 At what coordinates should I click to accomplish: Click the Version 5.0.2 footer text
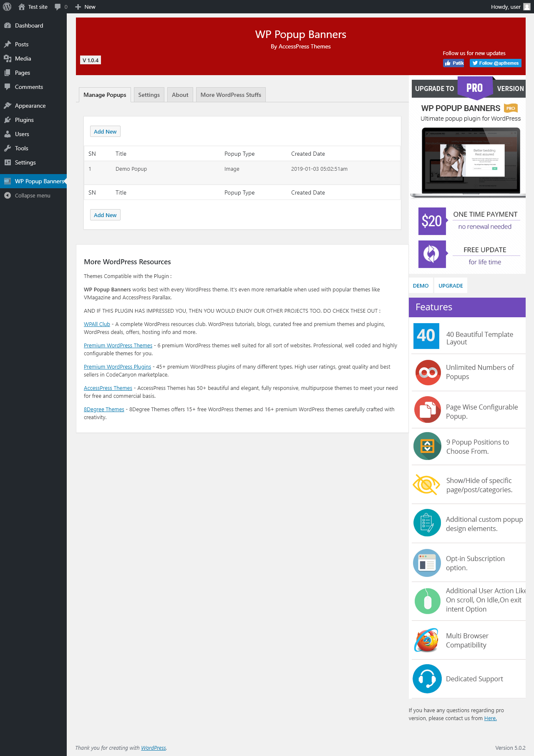point(510,748)
